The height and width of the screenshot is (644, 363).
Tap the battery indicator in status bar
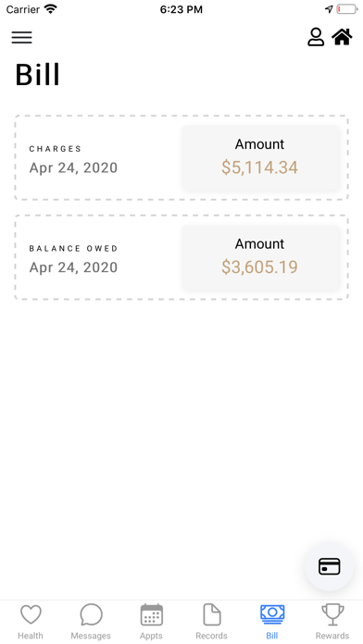pyautogui.click(x=347, y=9)
